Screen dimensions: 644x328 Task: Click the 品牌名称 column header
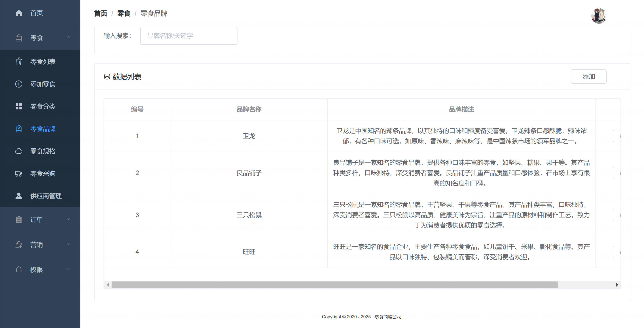[x=249, y=109]
